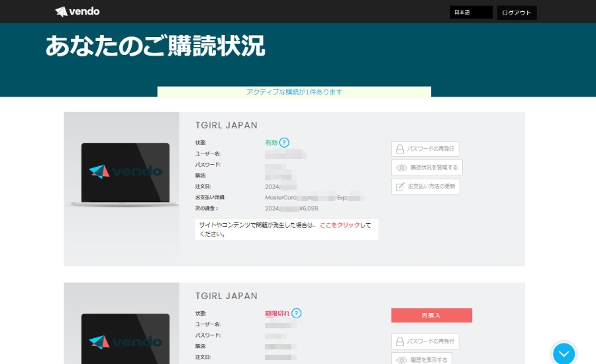The height and width of the screenshot is (364, 596).
Task: Click the ¥6,099 next charge amount
Action: [309, 208]
